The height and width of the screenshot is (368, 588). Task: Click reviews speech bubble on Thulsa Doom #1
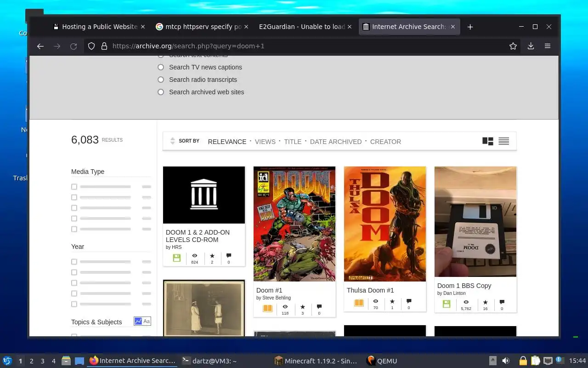[x=409, y=302]
